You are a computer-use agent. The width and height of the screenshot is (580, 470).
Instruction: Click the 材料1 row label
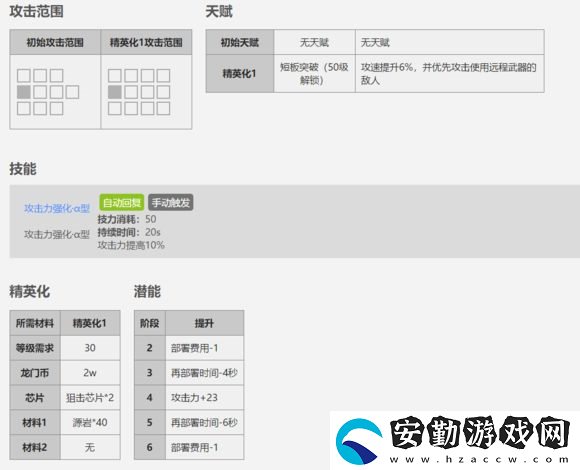[35, 422]
